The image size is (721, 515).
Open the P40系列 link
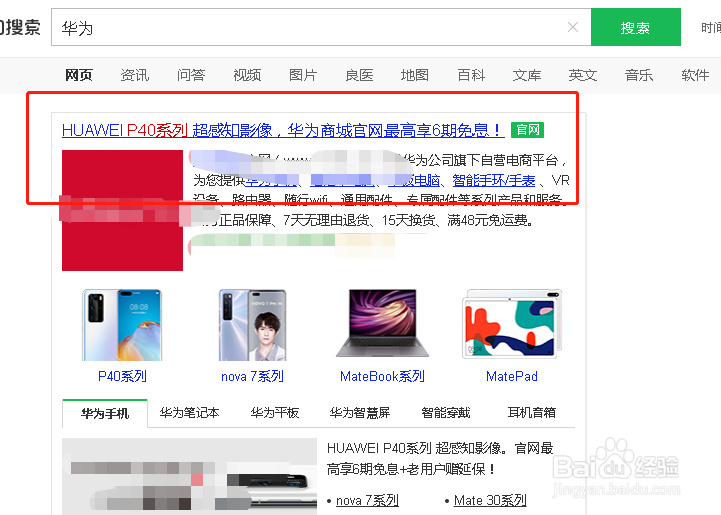[122, 376]
